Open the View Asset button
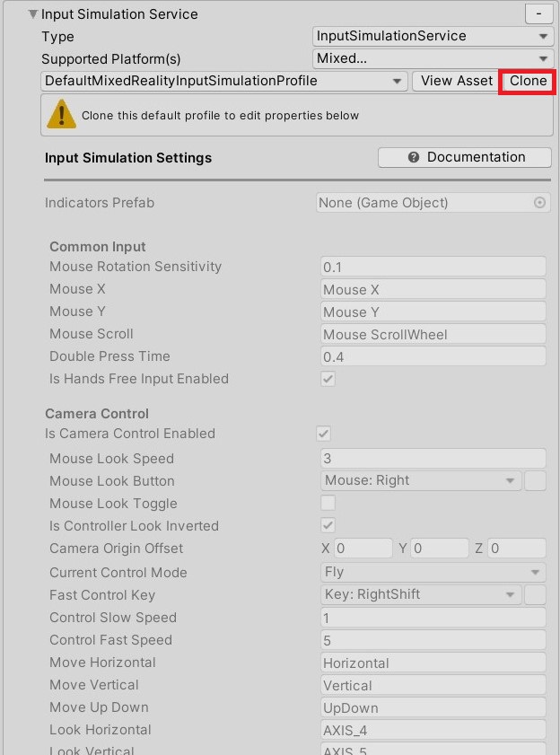This screenshot has height=755, width=560. click(456, 81)
